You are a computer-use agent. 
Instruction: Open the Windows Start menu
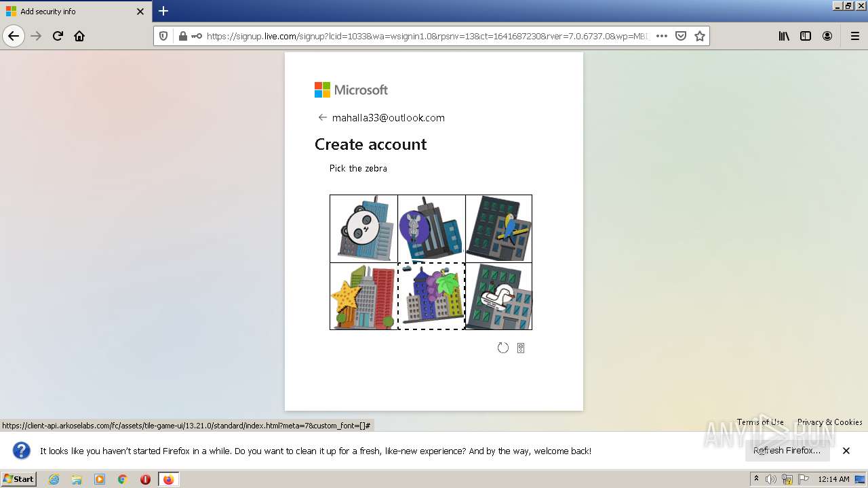pyautogui.click(x=18, y=479)
